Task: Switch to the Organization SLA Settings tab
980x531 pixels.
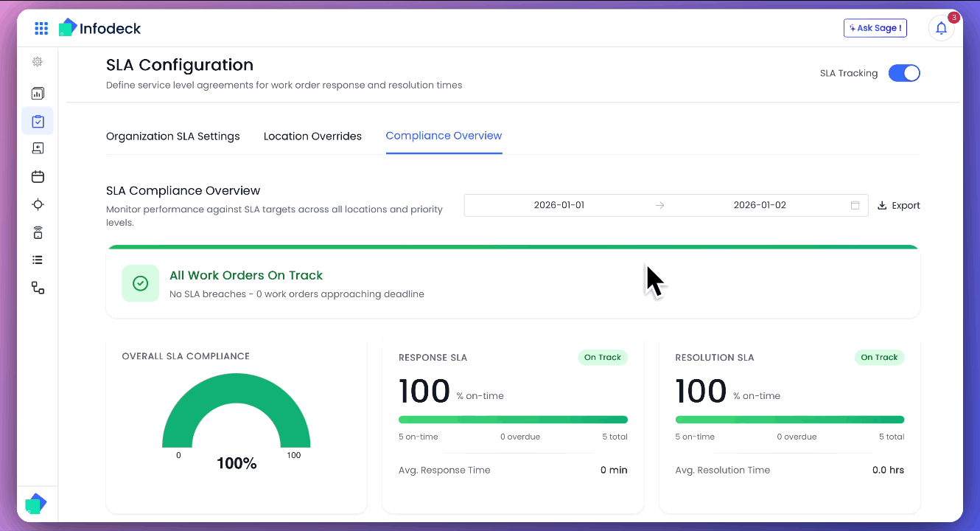Action: (172, 136)
